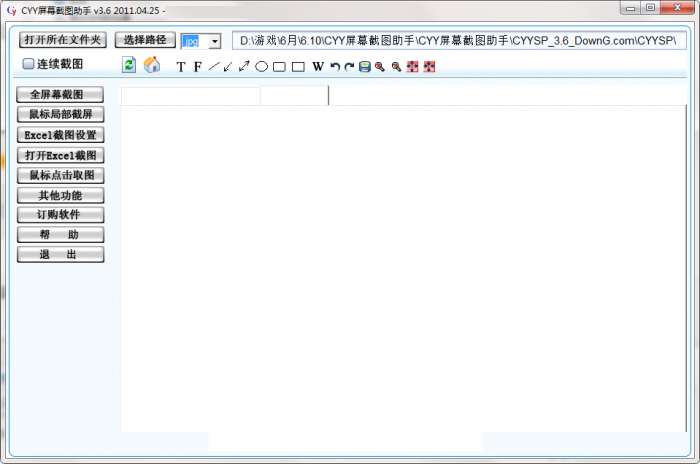Screen dimensions: 700x464
Task: Open Excel截图设置
Action: [60, 135]
